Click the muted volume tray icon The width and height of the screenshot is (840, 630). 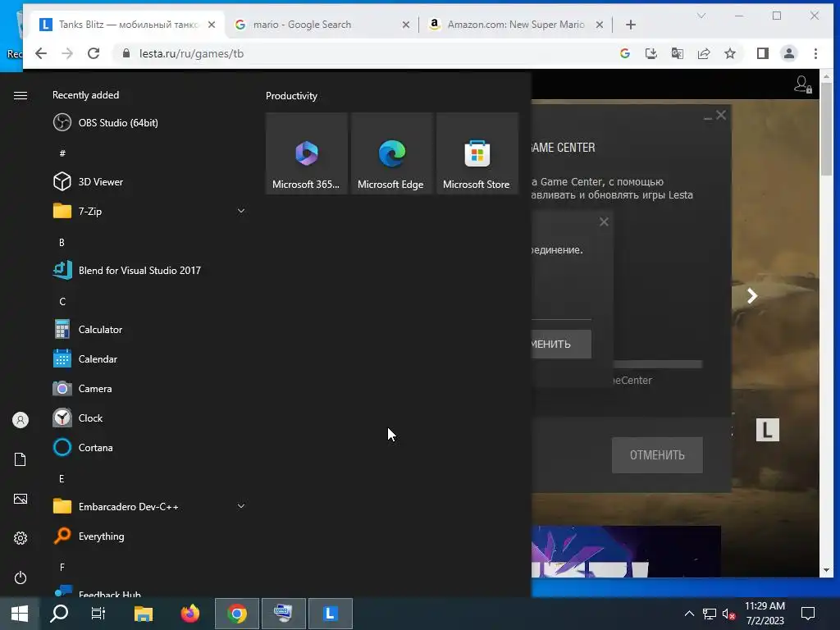(728, 614)
